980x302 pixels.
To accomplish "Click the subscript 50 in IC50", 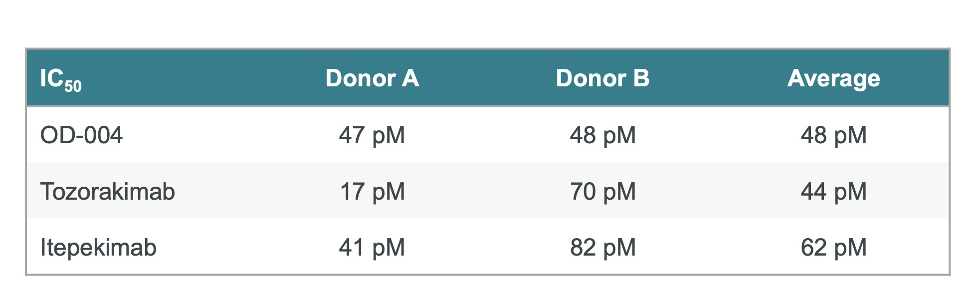I will coord(73,87).
